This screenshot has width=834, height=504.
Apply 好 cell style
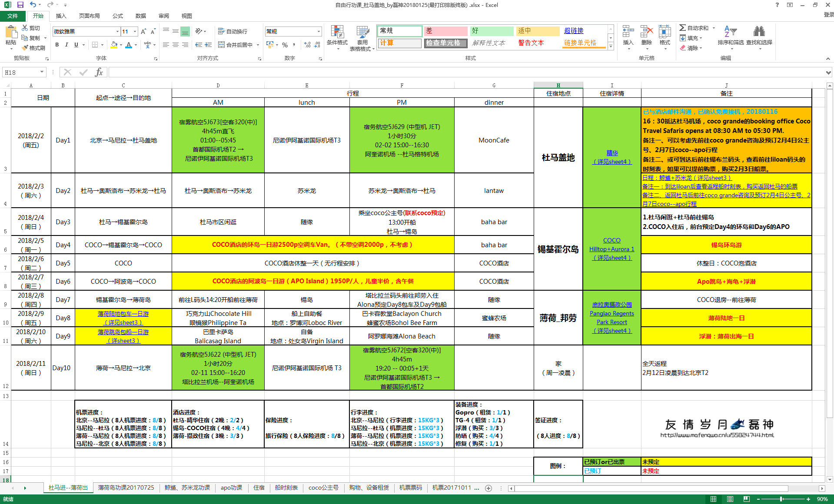click(492, 31)
